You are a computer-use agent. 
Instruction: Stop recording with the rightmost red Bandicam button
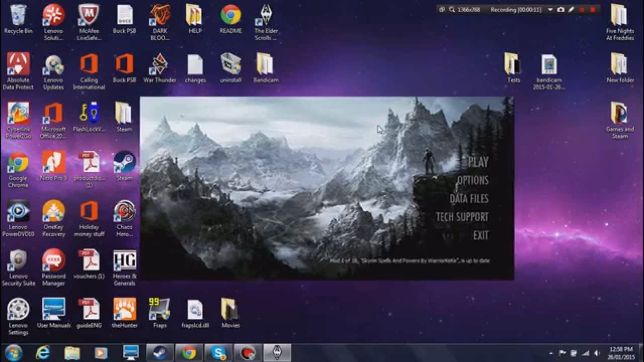coord(592,10)
